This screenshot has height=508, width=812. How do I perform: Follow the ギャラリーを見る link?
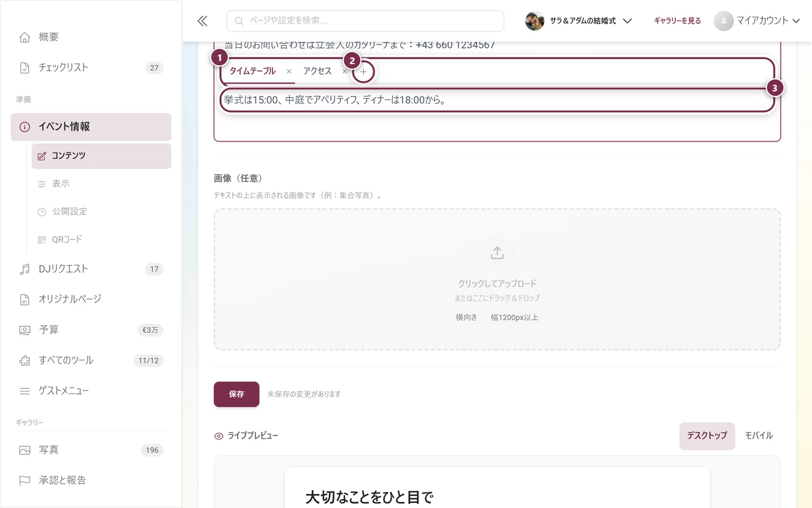(677, 21)
